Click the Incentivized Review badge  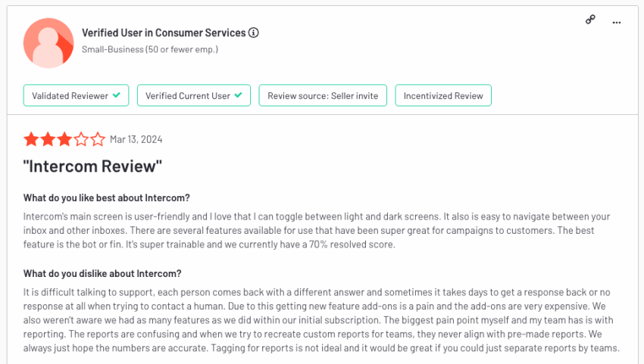pos(443,95)
